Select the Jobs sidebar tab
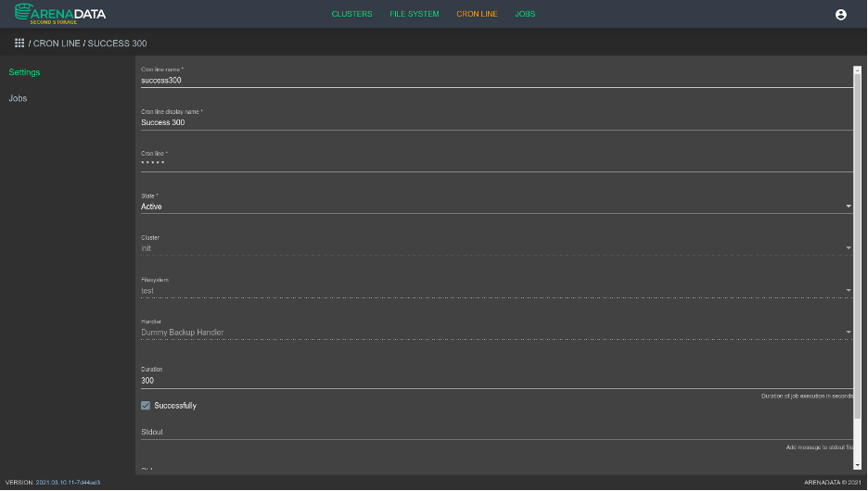The image size is (868, 491). click(x=18, y=98)
